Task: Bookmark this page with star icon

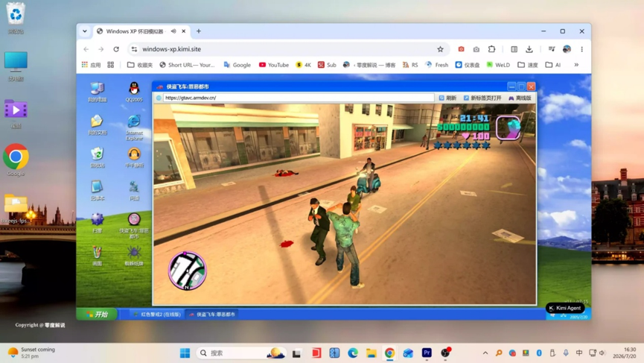Action: (440, 49)
